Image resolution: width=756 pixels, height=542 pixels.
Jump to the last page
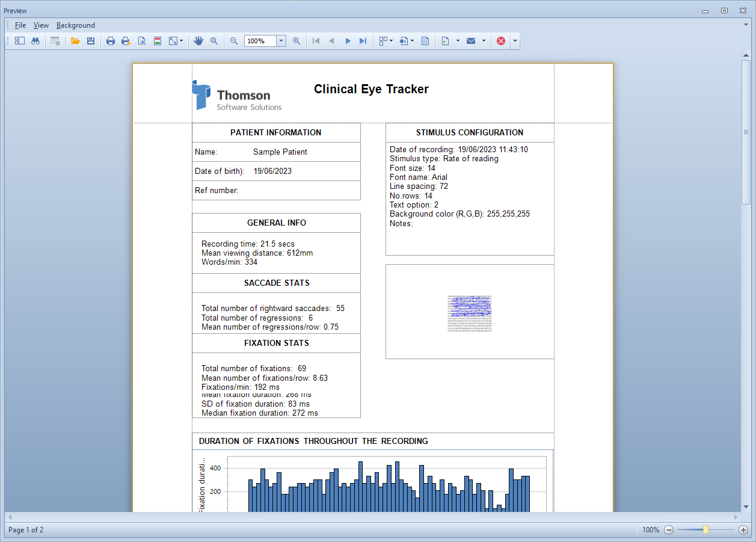363,41
